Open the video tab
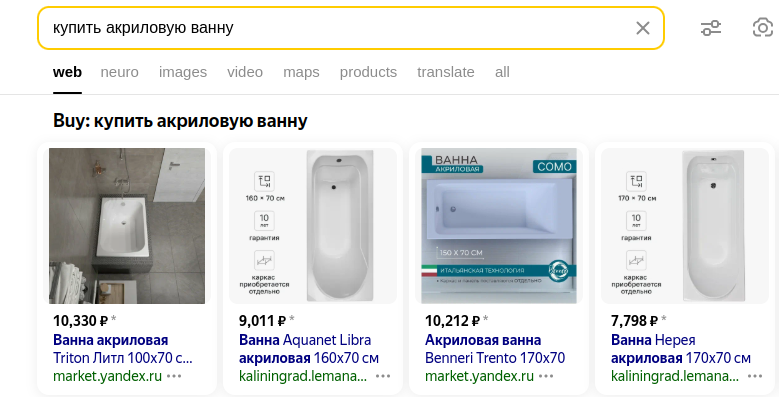 (245, 73)
